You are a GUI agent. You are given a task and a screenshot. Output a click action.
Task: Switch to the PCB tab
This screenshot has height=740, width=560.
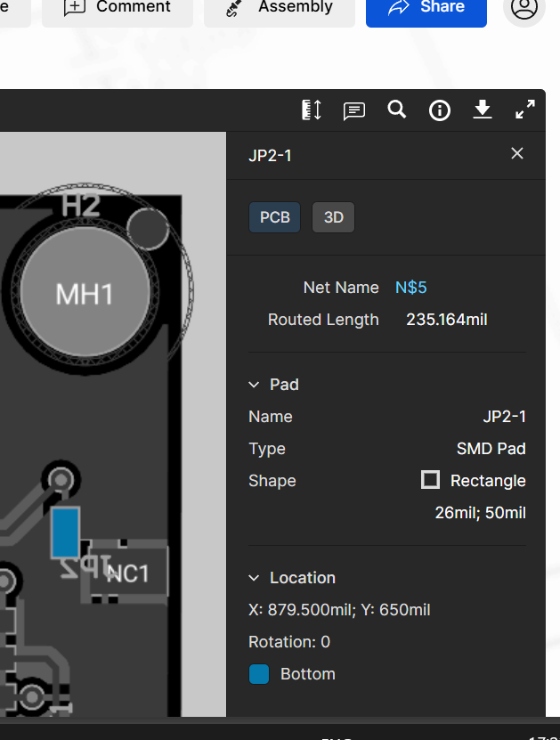[x=274, y=217]
